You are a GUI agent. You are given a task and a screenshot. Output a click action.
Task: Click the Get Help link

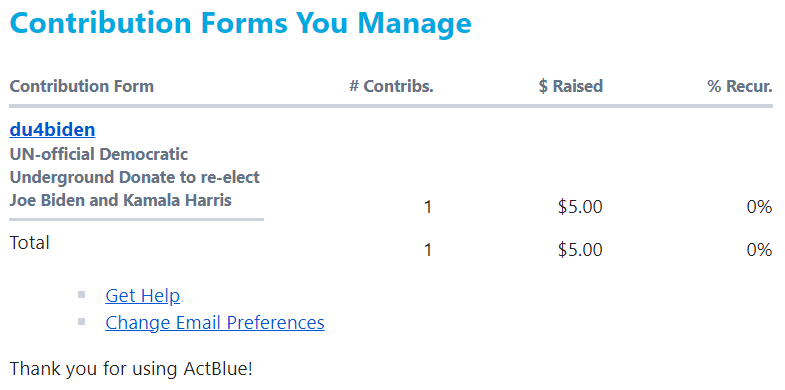(x=142, y=295)
